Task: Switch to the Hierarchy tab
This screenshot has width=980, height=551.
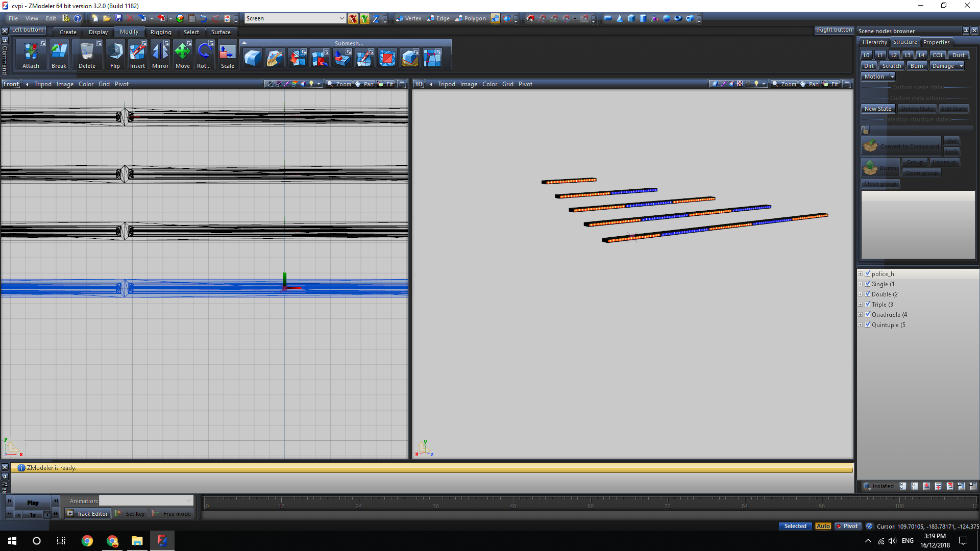Action: point(874,42)
